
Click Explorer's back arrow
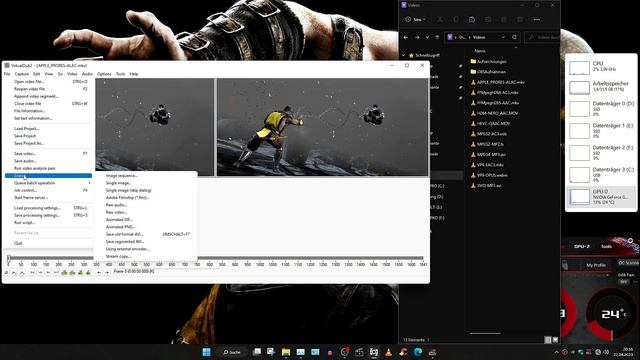[406, 37]
